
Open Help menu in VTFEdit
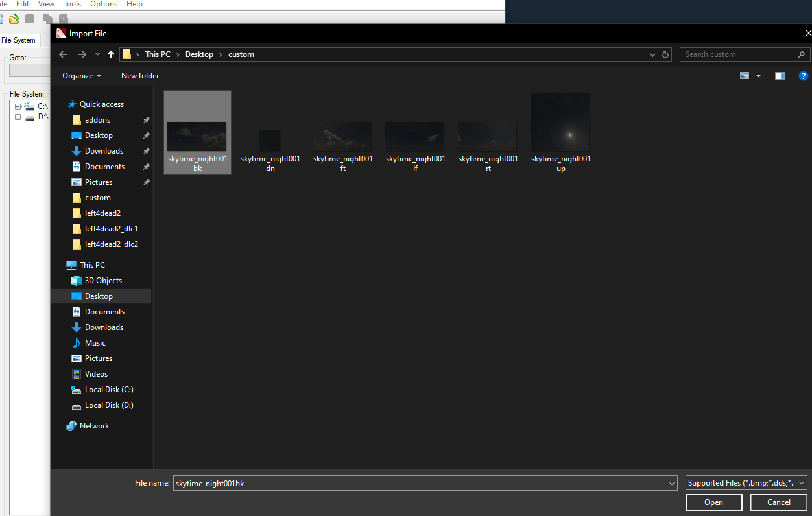(x=134, y=4)
